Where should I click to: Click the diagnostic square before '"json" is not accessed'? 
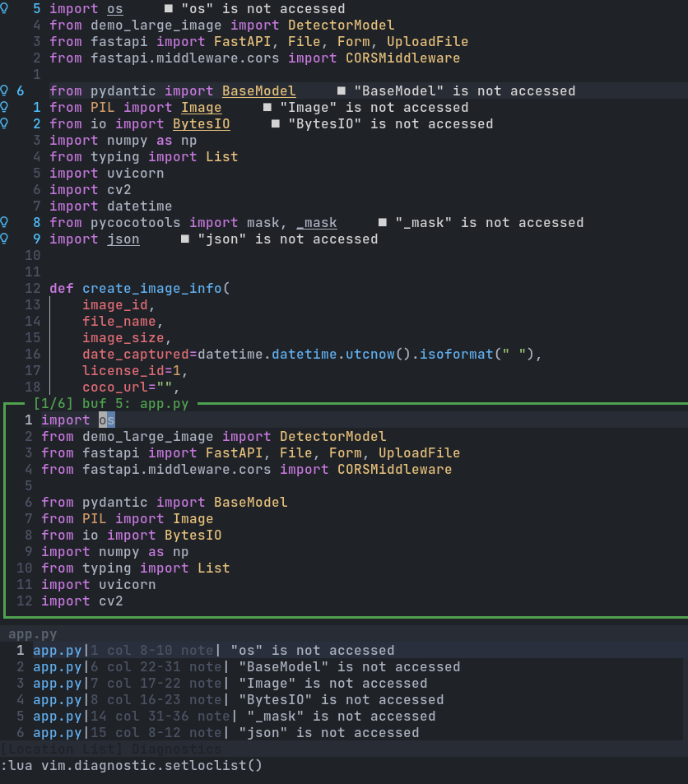coord(184,239)
